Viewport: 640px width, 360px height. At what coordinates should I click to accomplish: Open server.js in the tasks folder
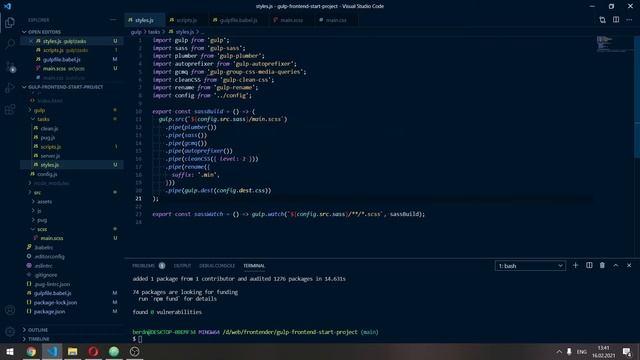[50, 156]
